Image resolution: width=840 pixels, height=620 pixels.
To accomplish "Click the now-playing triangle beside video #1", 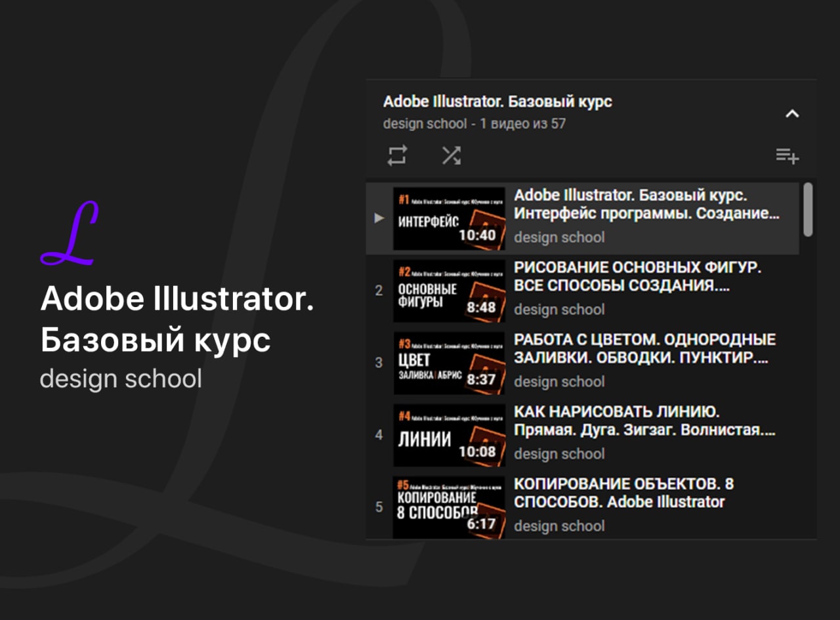I will (379, 218).
